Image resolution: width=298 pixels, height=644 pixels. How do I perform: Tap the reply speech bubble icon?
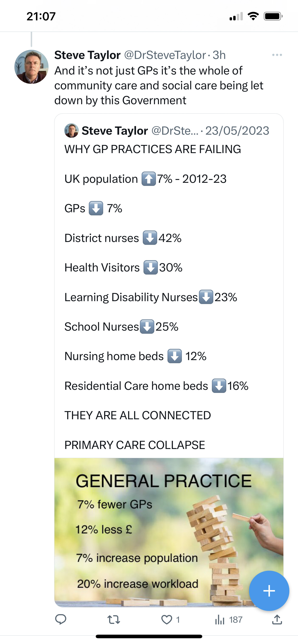coord(61,620)
